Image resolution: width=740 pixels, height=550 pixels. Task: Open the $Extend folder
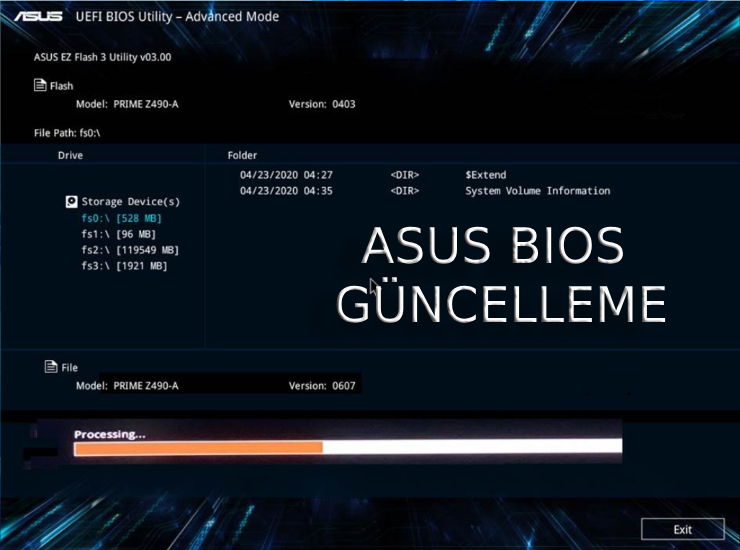[485, 175]
